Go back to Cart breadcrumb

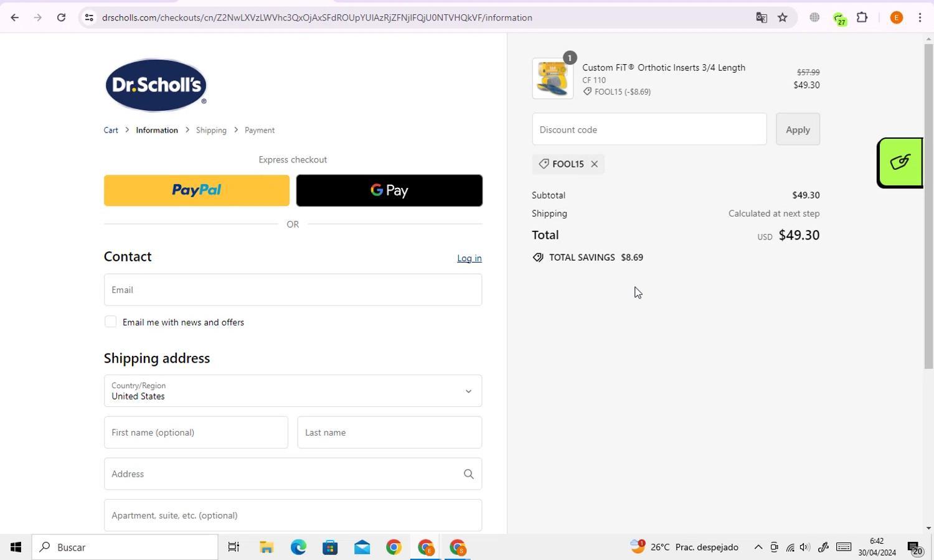tap(111, 130)
